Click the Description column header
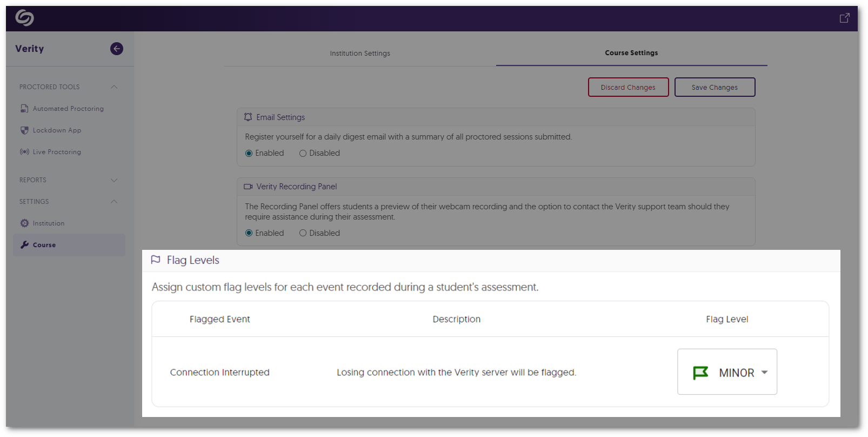Viewport: 868px width, 437px height. tap(457, 319)
